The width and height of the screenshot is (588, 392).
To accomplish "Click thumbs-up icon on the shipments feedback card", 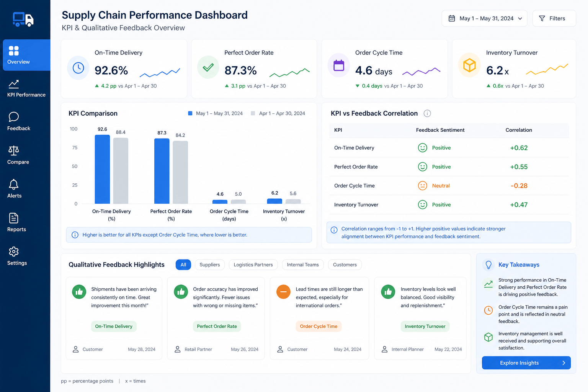I will [x=79, y=292].
